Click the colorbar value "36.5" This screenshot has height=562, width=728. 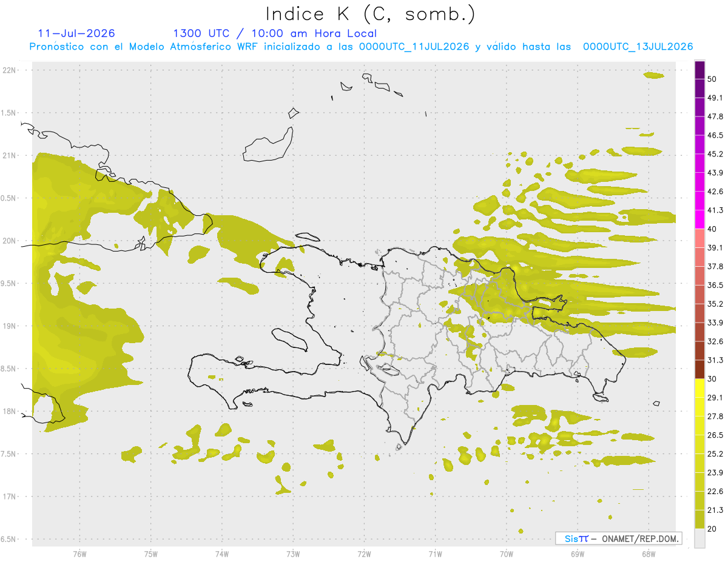click(715, 285)
